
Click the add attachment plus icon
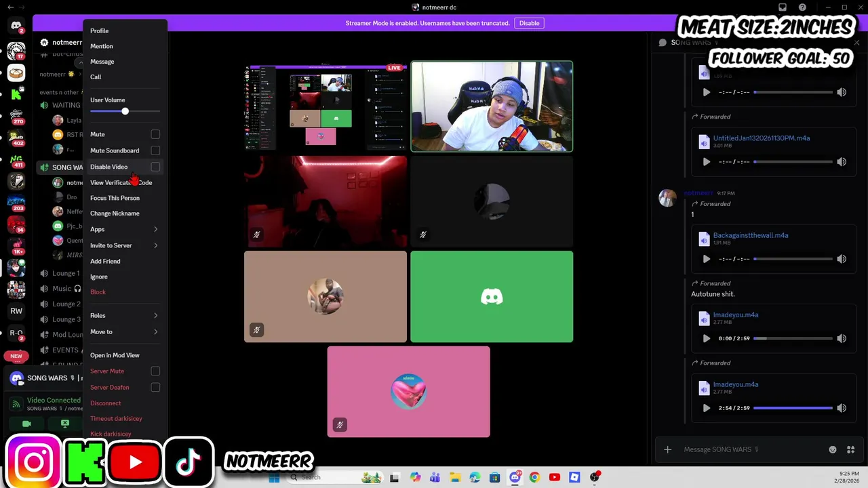[x=667, y=449]
